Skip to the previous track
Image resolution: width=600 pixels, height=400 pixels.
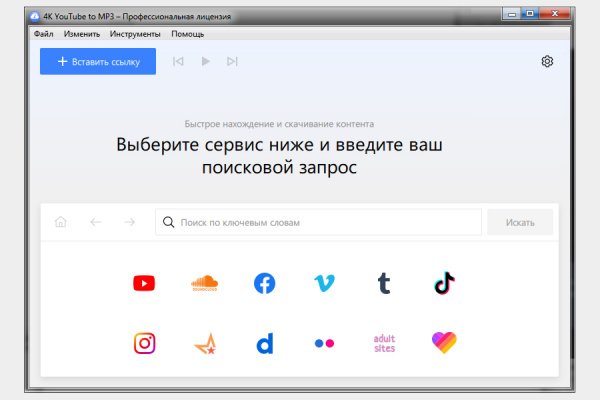coord(178,61)
